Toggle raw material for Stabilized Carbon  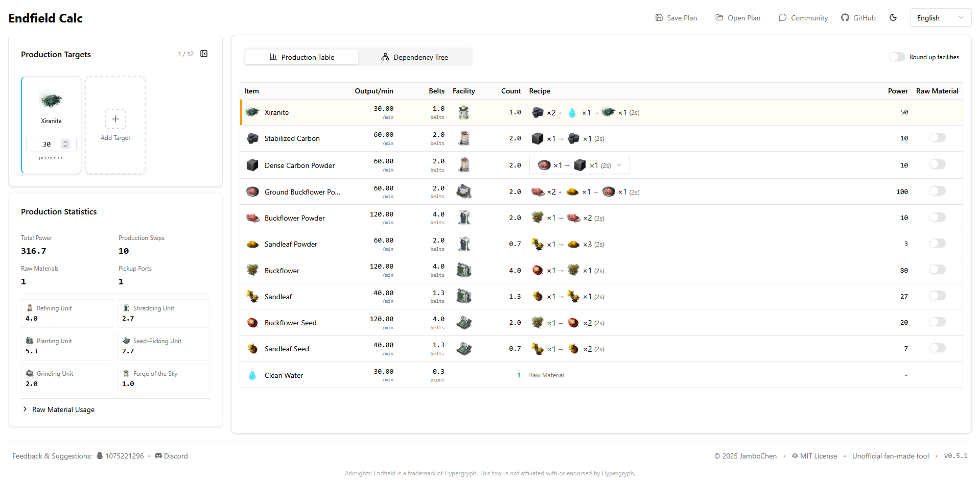pos(938,138)
